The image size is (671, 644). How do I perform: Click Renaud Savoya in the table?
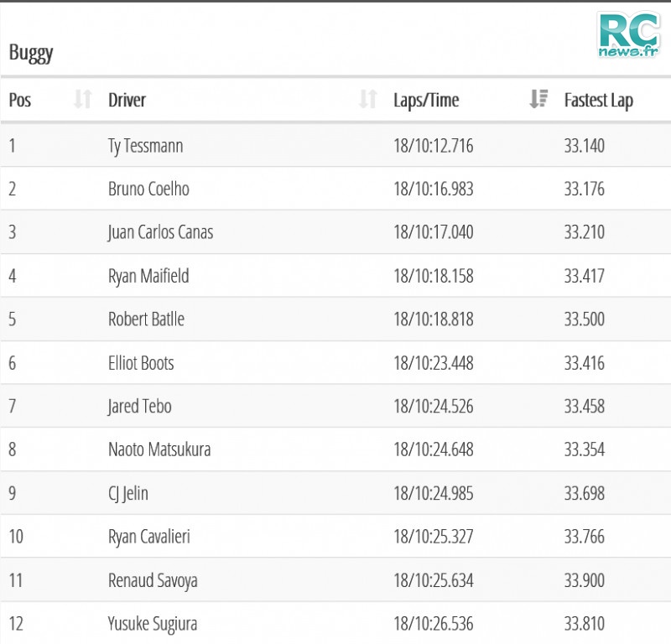(153, 580)
